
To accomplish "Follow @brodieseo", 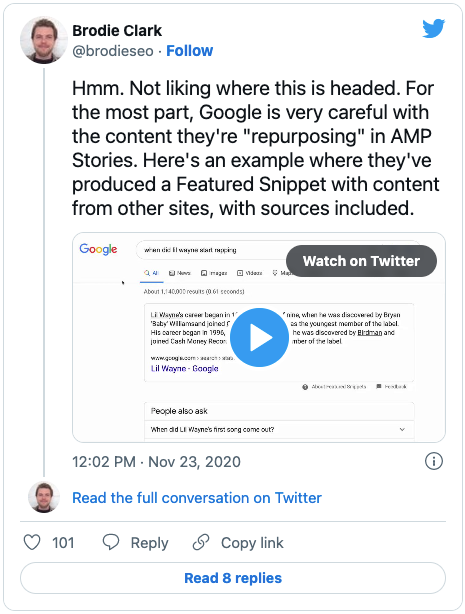I will [x=190, y=51].
